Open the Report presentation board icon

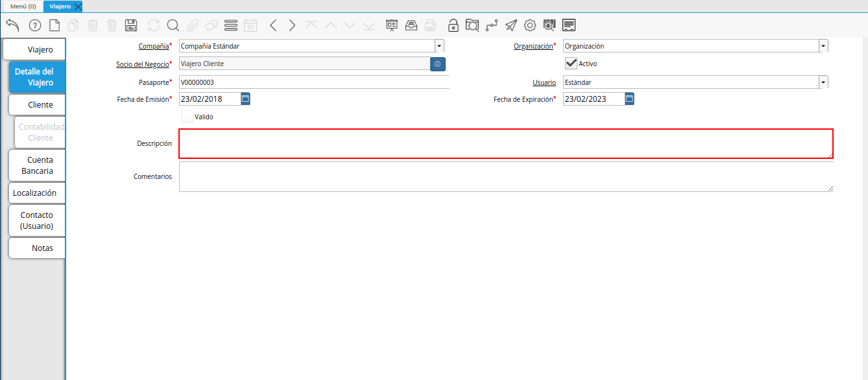[x=392, y=25]
